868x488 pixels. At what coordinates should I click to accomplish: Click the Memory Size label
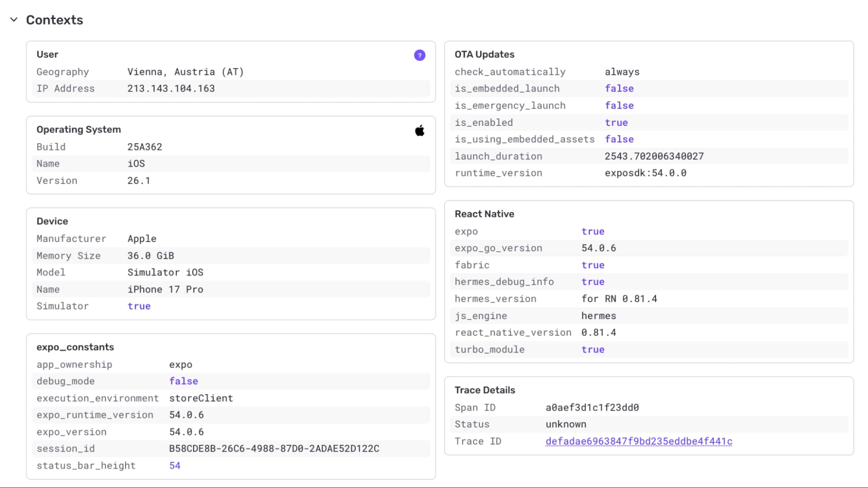coord(69,256)
